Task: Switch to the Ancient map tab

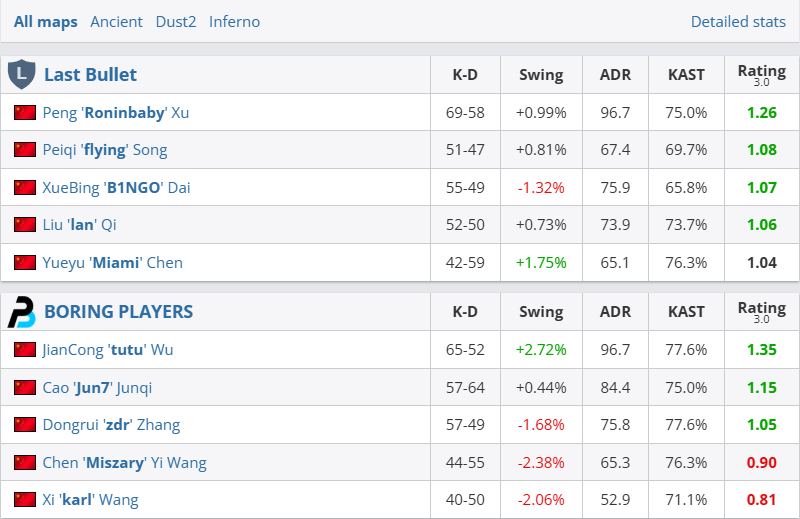Action: click(x=116, y=22)
